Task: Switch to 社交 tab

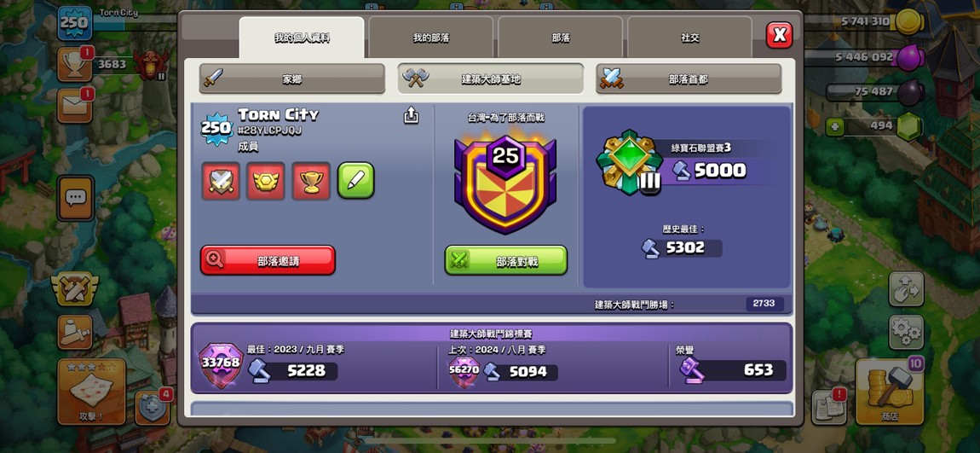Action: click(x=690, y=38)
